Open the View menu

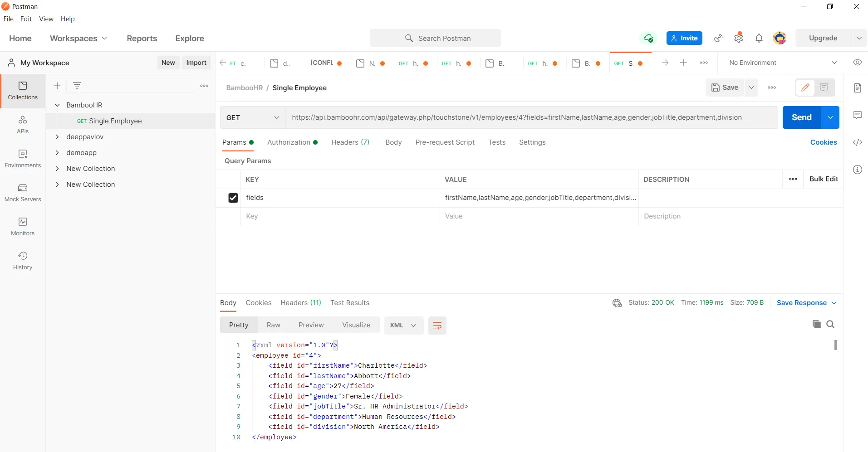tap(46, 19)
